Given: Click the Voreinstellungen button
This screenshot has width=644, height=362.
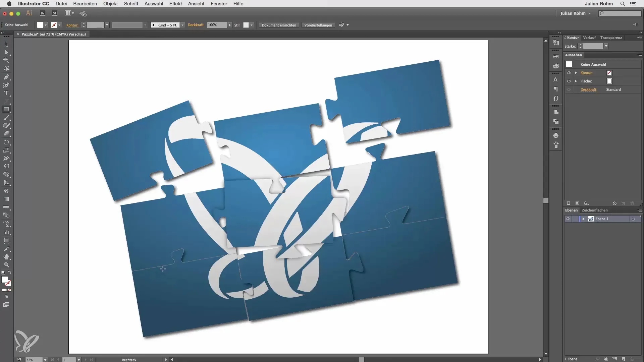Looking at the screenshot, I should click(x=318, y=25).
